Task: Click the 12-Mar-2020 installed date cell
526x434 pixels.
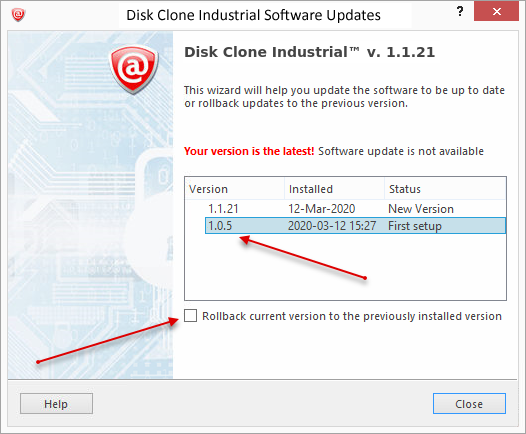Action: click(x=321, y=209)
